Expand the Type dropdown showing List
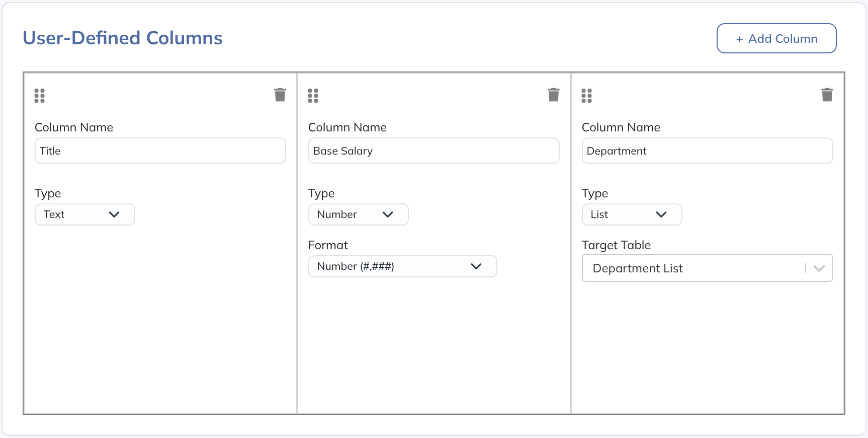This screenshot has width=868, height=438. pyautogui.click(x=632, y=214)
